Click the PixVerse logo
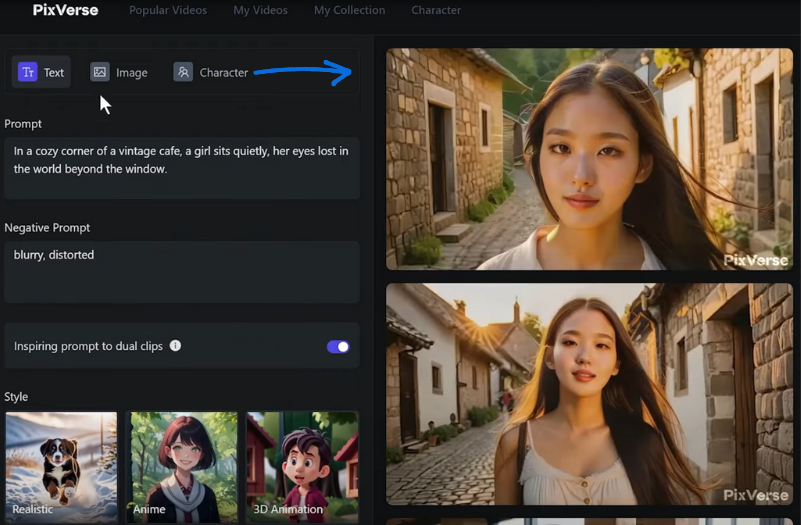The width and height of the screenshot is (801, 525). (65, 10)
